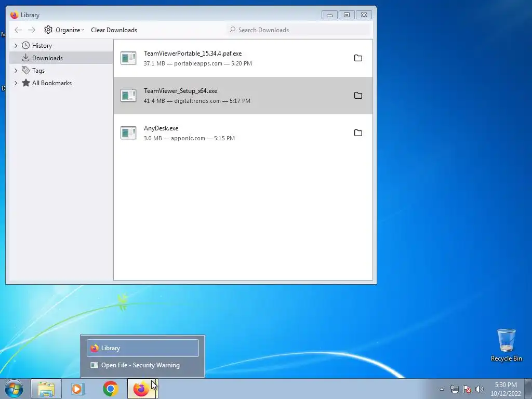
Task: Select All Bookmarks in the sidebar
Action: point(61,83)
